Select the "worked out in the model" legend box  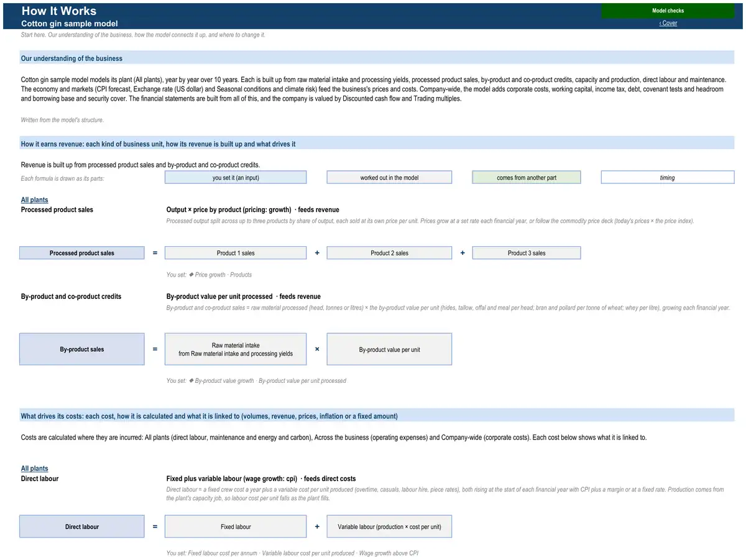389,178
